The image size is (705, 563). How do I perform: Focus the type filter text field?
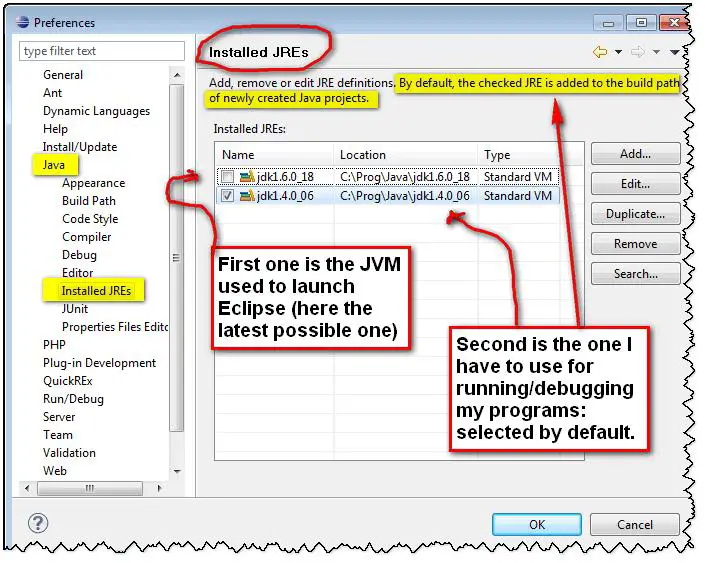[x=102, y=51]
